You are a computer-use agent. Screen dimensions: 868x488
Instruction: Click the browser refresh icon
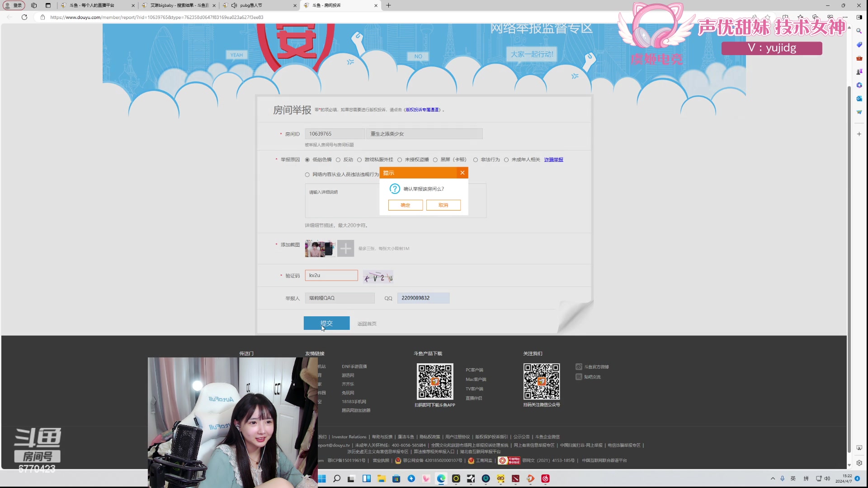click(x=24, y=17)
